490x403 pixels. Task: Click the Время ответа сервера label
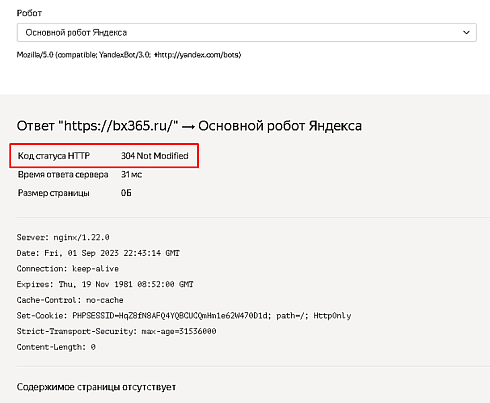tap(63, 174)
